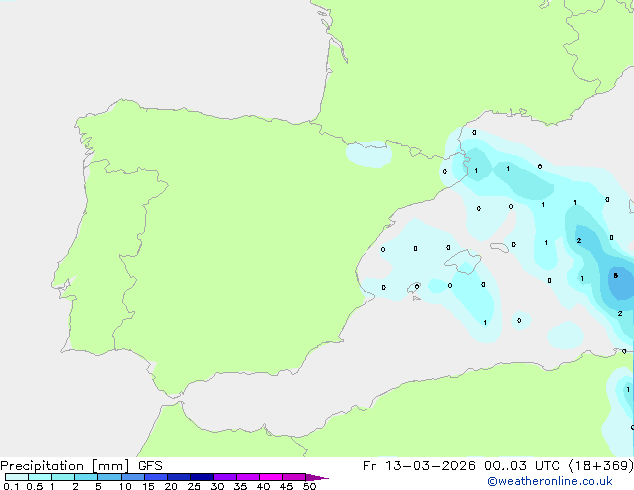Pick the 35–40 mm legend swatch
Screen dimensions: 634x490
click(x=248, y=477)
